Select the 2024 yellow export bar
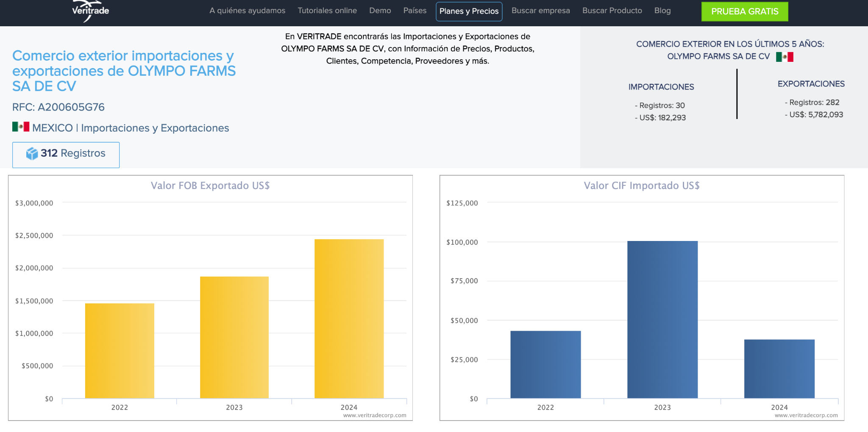The width and height of the screenshot is (868, 432). pyautogui.click(x=349, y=319)
